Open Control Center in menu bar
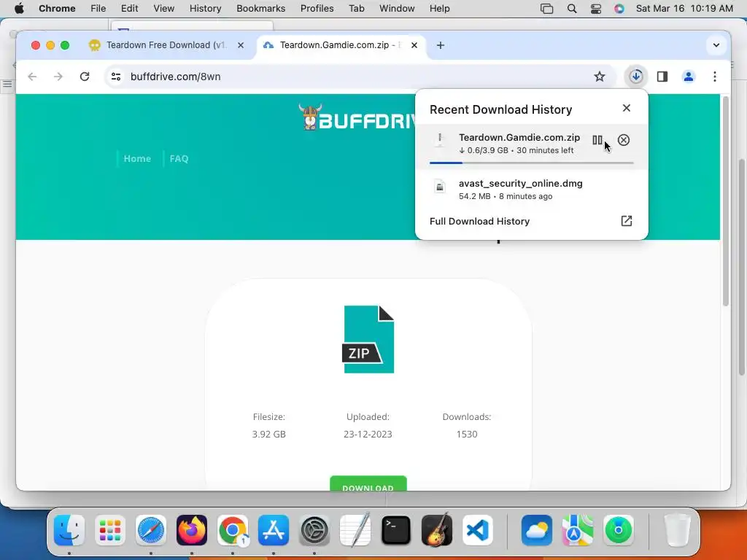The height and width of the screenshot is (560, 747). pos(595,9)
